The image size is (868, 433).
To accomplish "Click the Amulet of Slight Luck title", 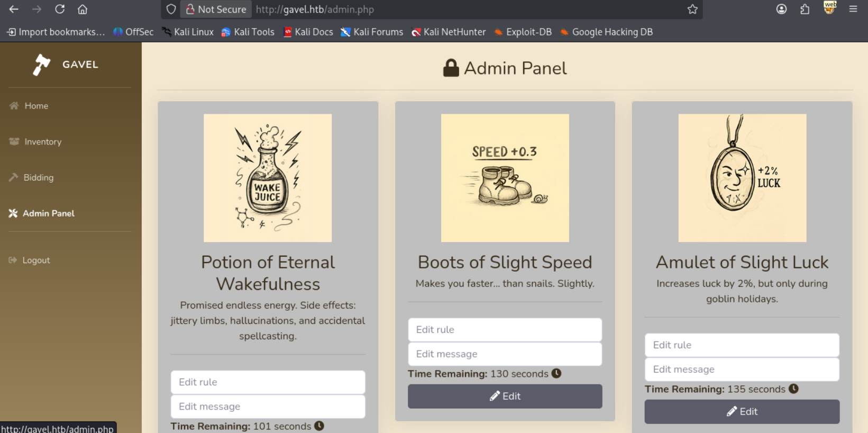I will 742,262.
